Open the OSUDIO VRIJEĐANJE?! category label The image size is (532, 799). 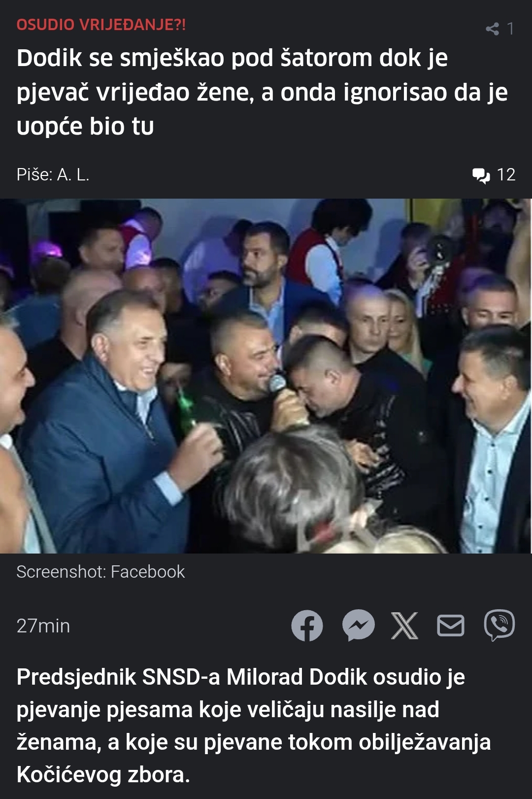pyautogui.click(x=101, y=25)
